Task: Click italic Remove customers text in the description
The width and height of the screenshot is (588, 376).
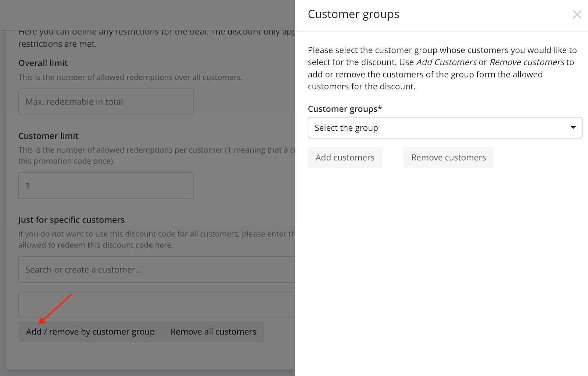Action: (x=527, y=62)
